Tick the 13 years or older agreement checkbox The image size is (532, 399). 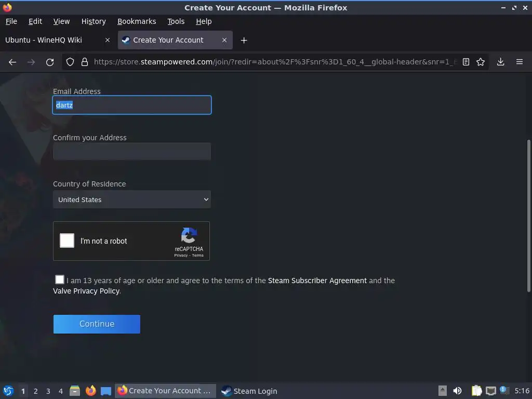tap(59, 280)
